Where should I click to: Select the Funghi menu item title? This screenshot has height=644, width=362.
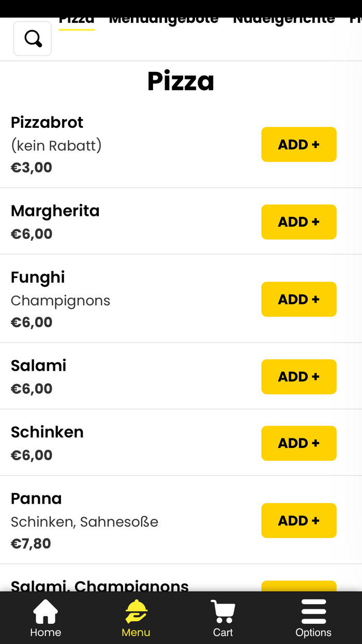pyautogui.click(x=38, y=277)
